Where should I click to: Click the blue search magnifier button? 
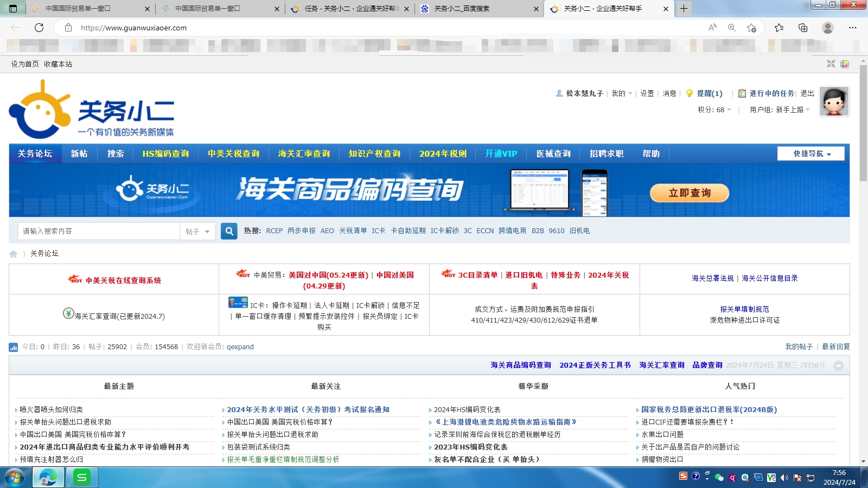229,231
